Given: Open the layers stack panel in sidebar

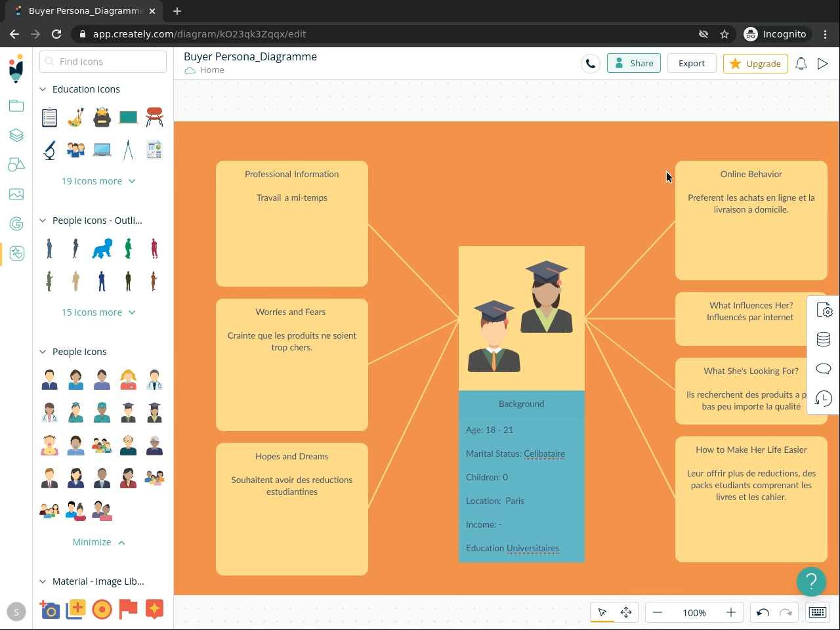Looking at the screenshot, I should coord(16,135).
